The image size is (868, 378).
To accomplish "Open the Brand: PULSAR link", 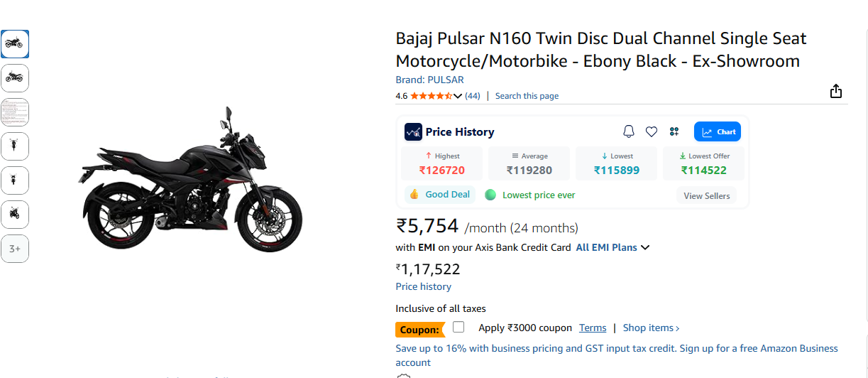I will (x=429, y=80).
